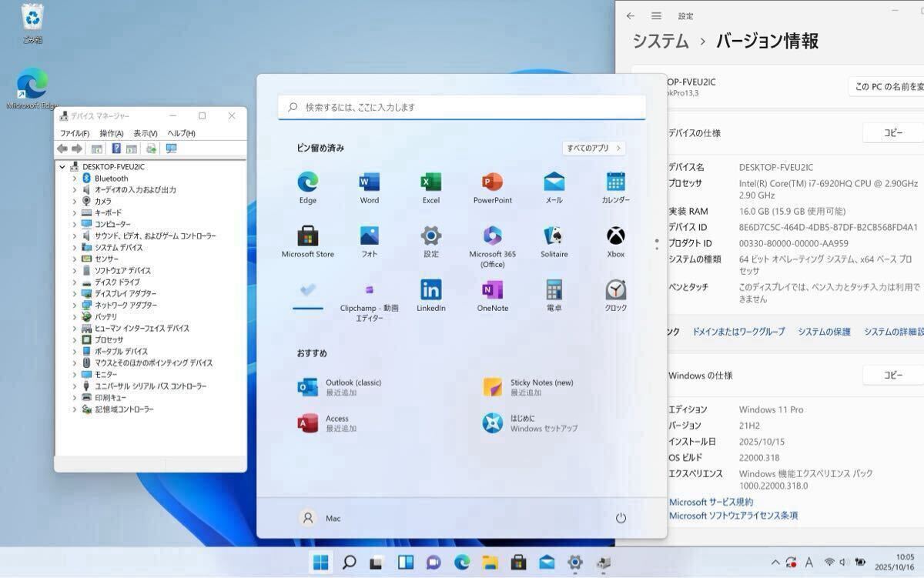Viewport: 924px width, 578px height.
Task: Expand the Bluetooth device category
Action: [x=75, y=179]
